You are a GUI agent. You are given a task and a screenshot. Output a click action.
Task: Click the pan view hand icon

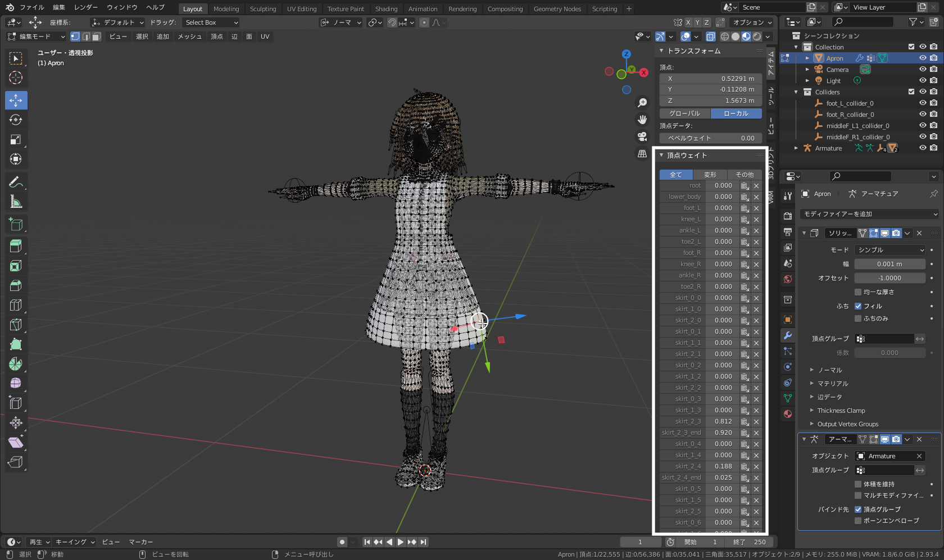(x=642, y=120)
